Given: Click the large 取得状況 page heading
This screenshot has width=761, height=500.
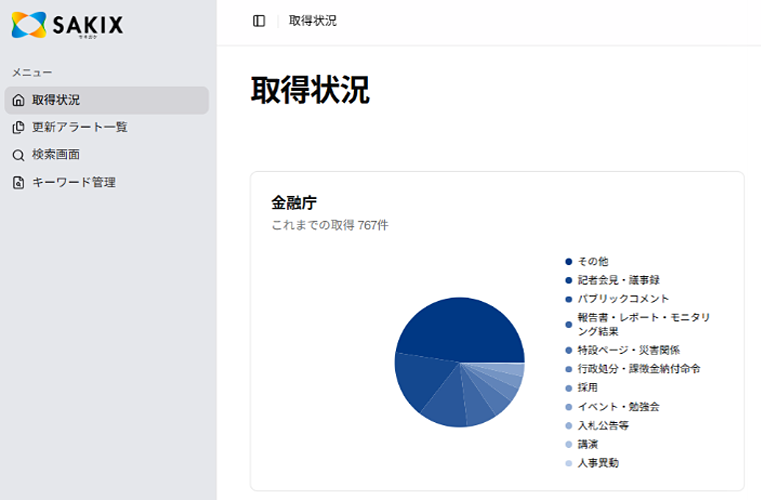Looking at the screenshot, I should click(x=310, y=90).
